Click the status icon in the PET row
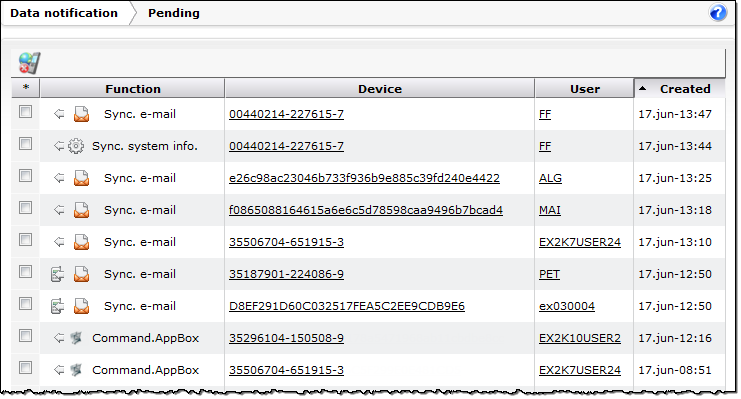The height and width of the screenshot is (399, 741). 57,274
